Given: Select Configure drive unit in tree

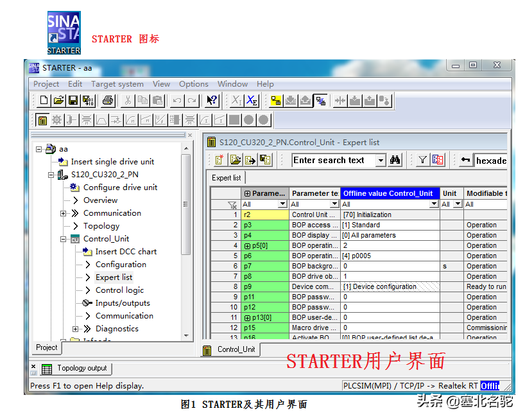Looking at the screenshot, I should tap(120, 188).
